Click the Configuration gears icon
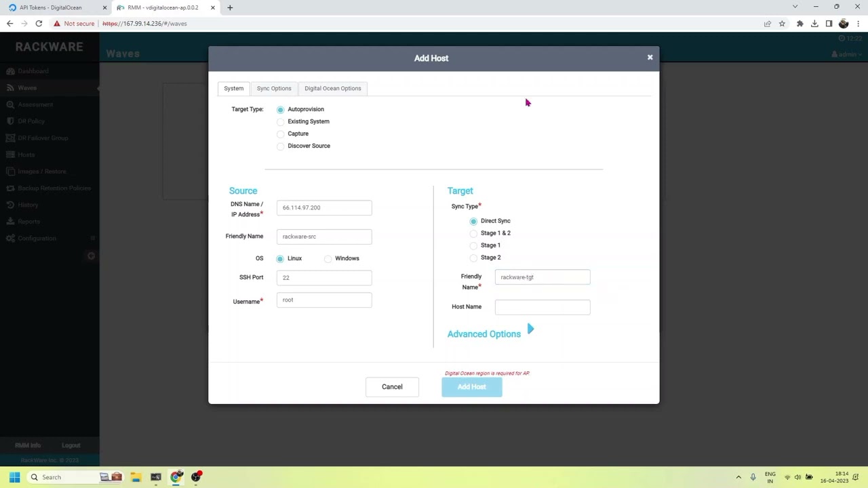This screenshot has height=488, width=868. [11, 239]
